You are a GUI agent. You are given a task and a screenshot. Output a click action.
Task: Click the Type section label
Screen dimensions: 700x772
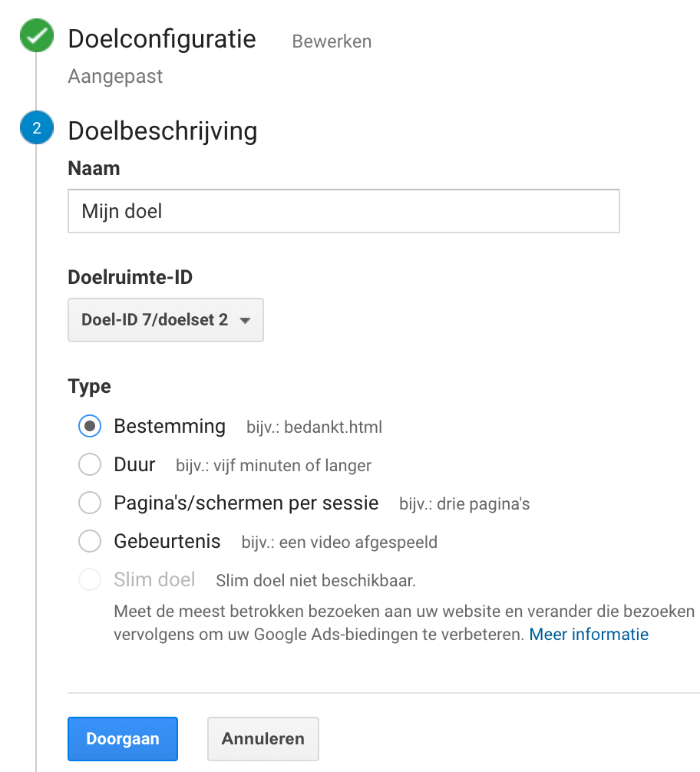(89, 386)
